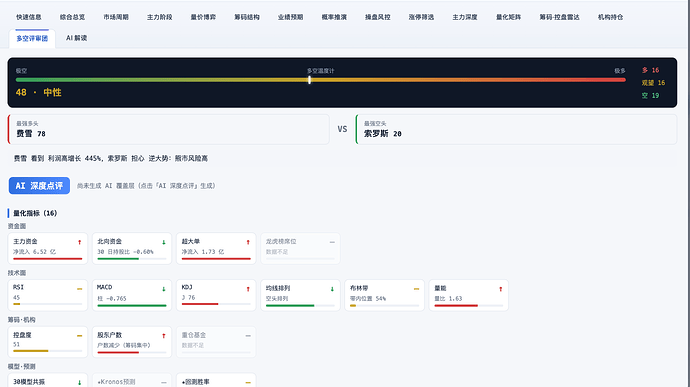
Task: Open the 量能 indicator card
Action: pyautogui.click(x=469, y=295)
